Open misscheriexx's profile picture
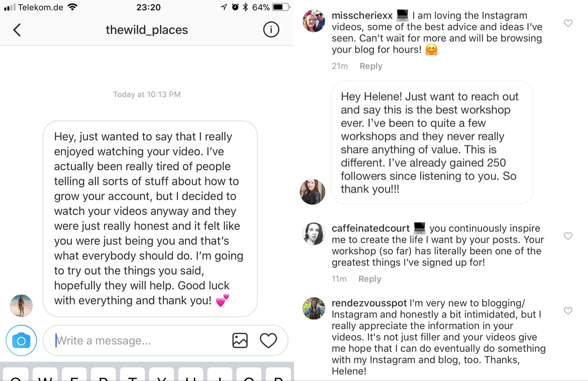The image size is (588, 381). [314, 21]
